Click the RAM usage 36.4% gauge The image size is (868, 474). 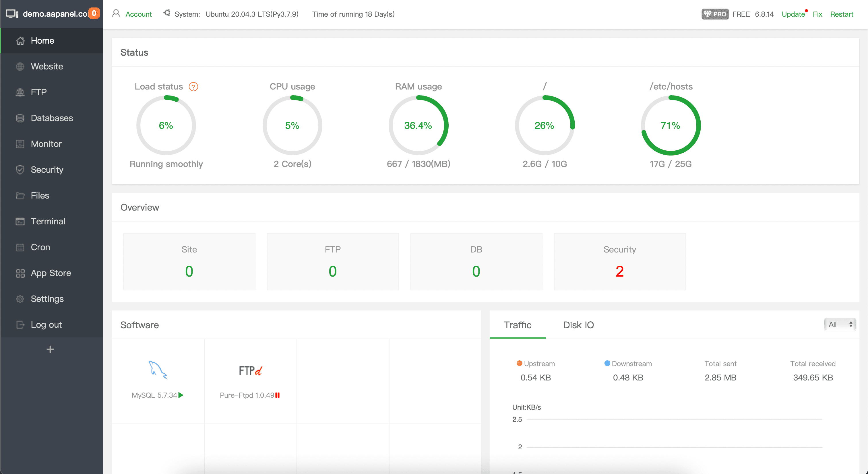[x=418, y=125]
